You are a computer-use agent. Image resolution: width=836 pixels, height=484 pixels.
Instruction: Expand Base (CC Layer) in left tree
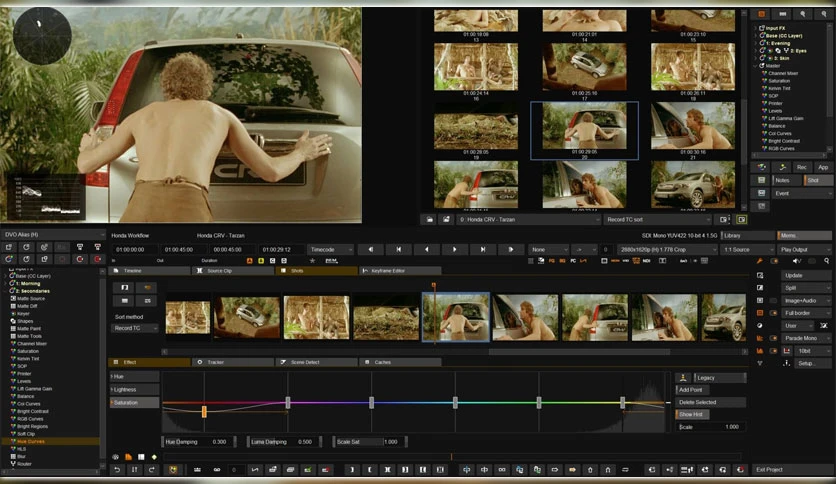point(6,276)
